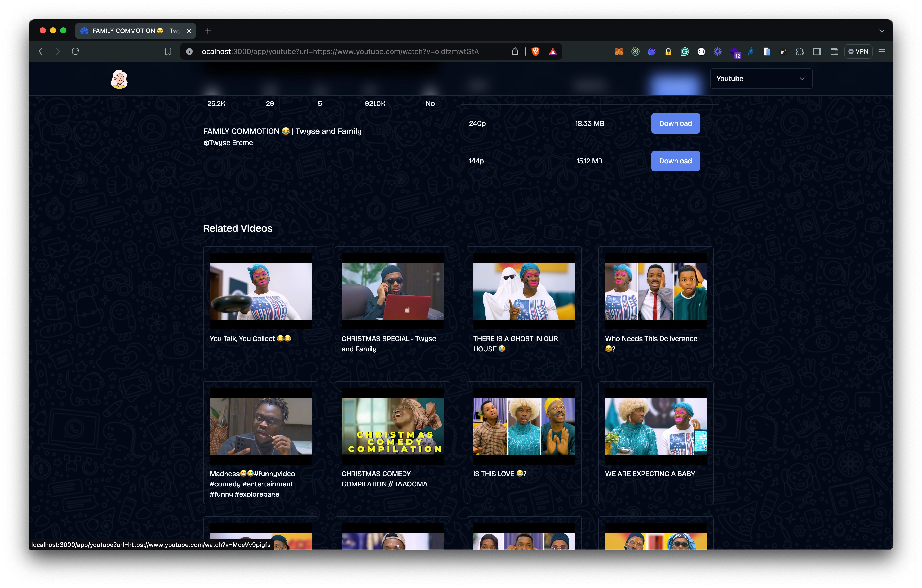Viewport: 922px width, 588px height.
Task: Click 'FAMILY COMMOTION | Twyse and Family' video title
Action: coord(282,131)
